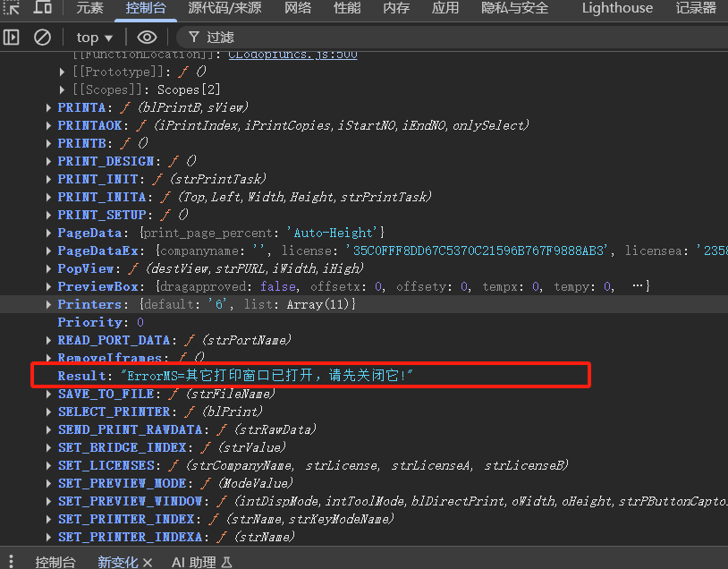Expand the PreviewBox object
The image size is (728, 569).
(x=49, y=286)
